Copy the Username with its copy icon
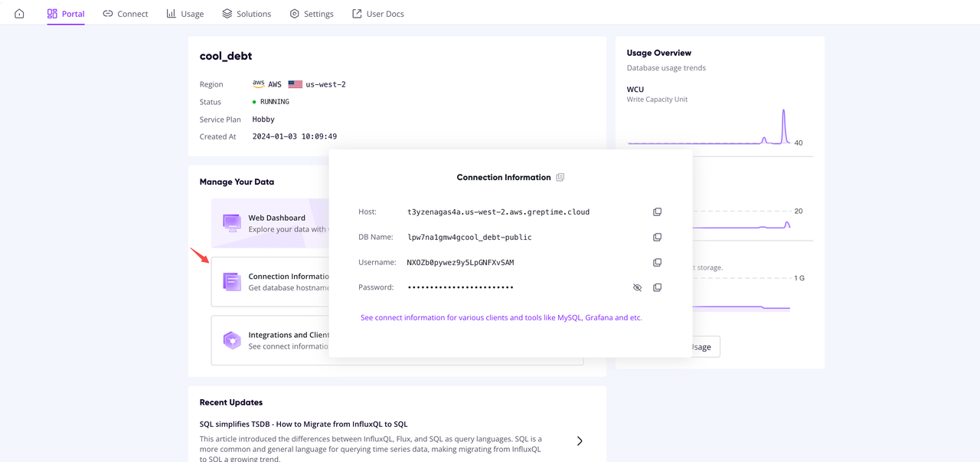980x462 pixels. pyautogui.click(x=657, y=262)
